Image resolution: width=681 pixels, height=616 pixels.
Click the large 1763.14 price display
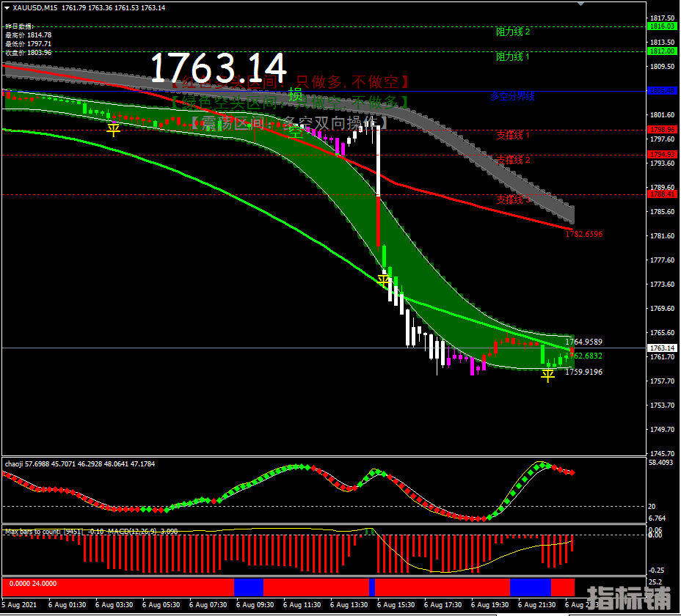tap(219, 67)
